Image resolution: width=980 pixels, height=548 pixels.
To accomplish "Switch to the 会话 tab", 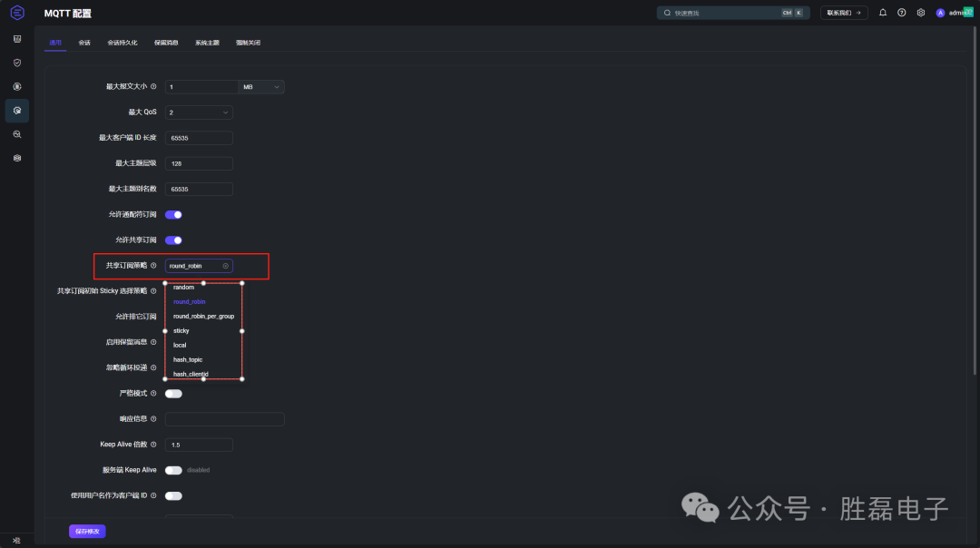I will coord(84,43).
